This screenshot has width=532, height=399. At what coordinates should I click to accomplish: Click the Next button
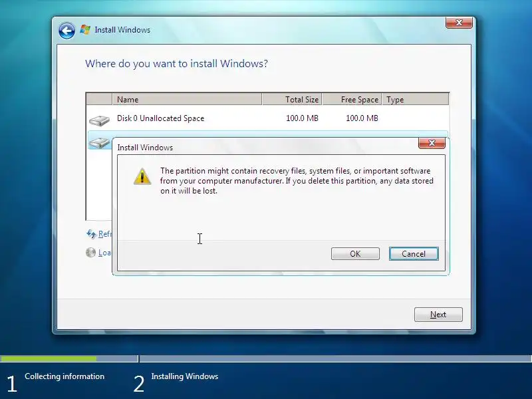pyautogui.click(x=438, y=315)
